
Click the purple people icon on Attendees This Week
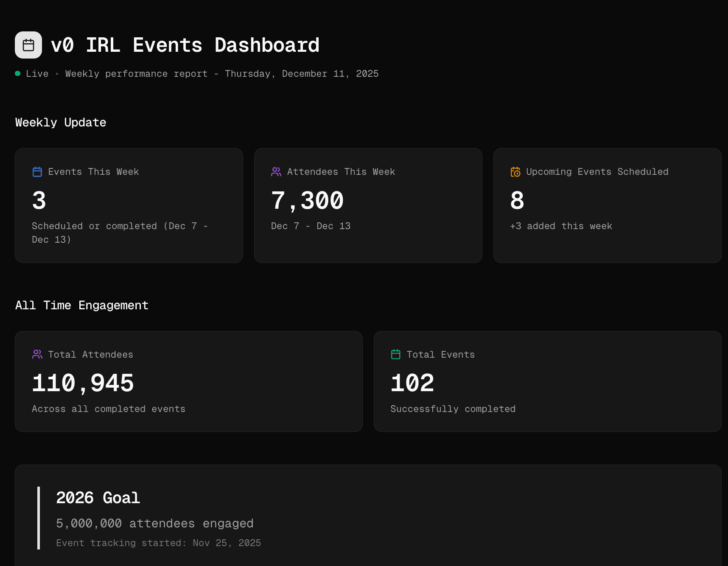pos(276,171)
